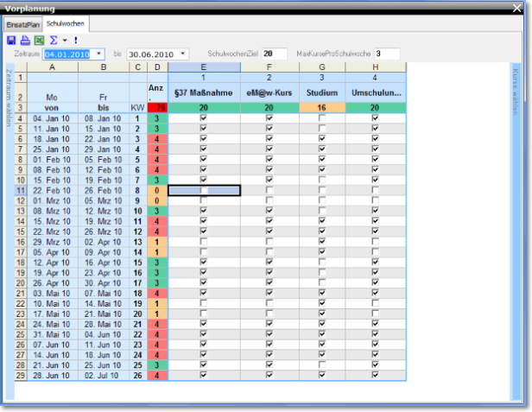
Task: Toggle Umschulung checkbox for week 26
Action: 375,375
